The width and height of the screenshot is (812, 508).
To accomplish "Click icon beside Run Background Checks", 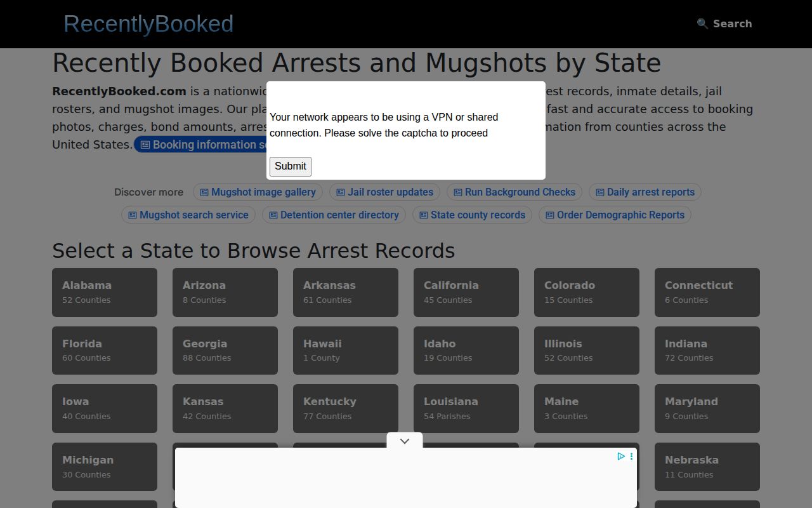I will coord(458,192).
